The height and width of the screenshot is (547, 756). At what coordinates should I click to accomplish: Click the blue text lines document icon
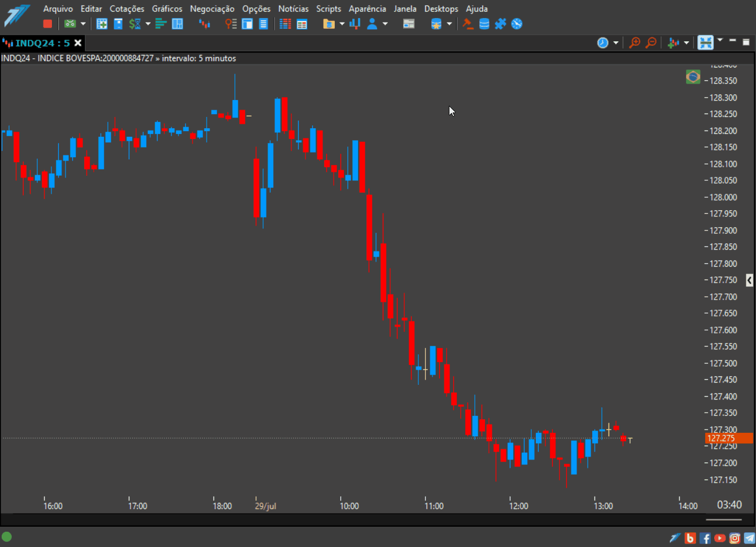[x=263, y=24]
